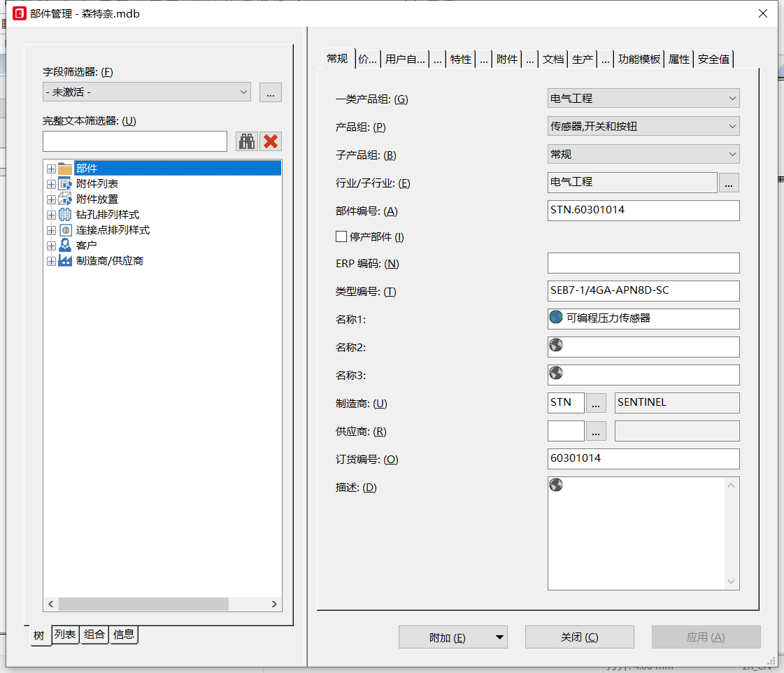Screen dimensions: 784x673
Task: Open 供应商 ellipsis browse button
Action: pyautogui.click(x=595, y=431)
